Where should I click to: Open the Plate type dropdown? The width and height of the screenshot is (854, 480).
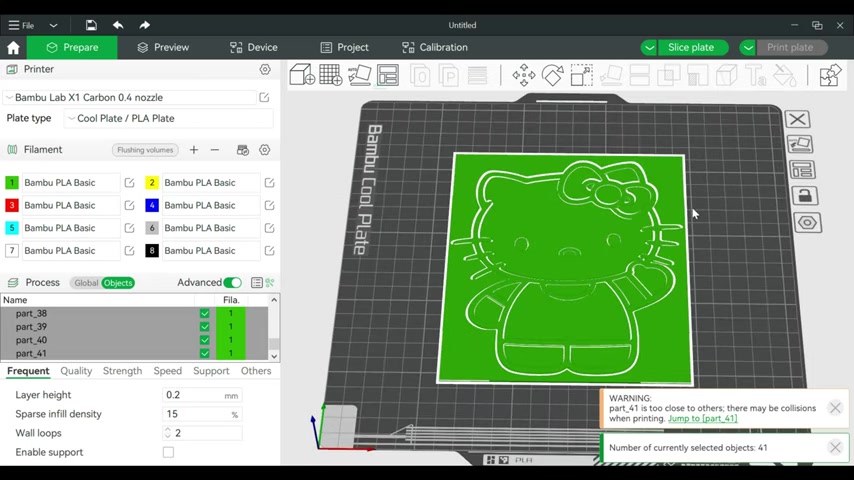point(169,118)
